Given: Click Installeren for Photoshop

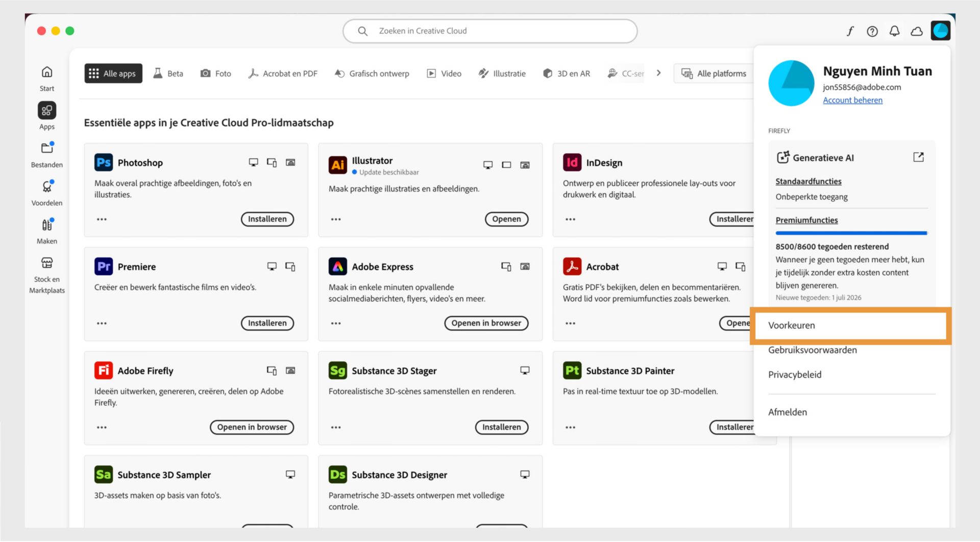Looking at the screenshot, I should [267, 219].
